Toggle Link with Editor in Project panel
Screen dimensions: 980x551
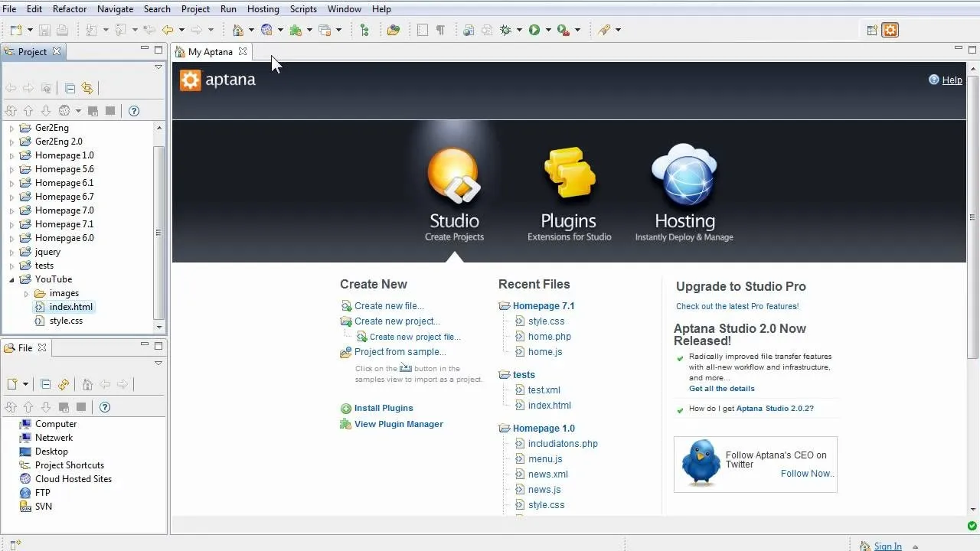[87, 88]
